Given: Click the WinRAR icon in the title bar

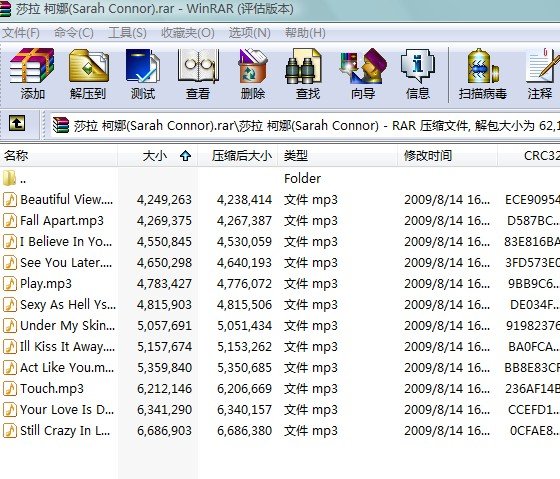Looking at the screenshot, I should (x=5, y=9).
